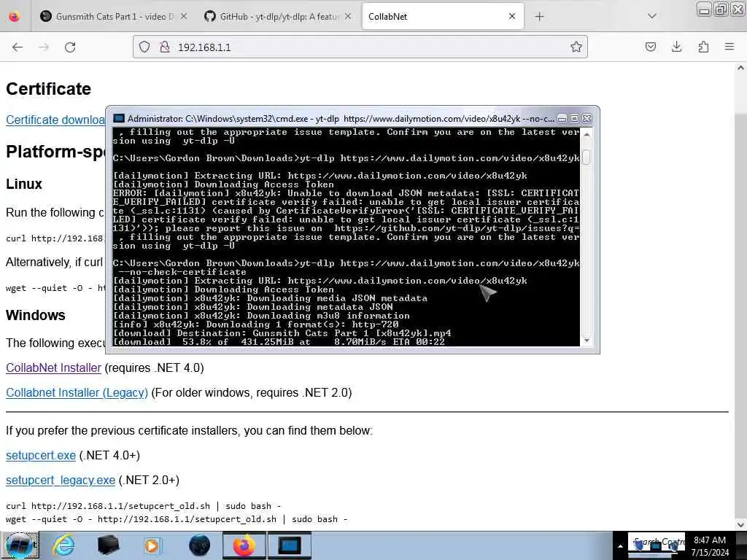Open the dark globe taskbar icon
The width and height of the screenshot is (747, 560).
[199, 545]
